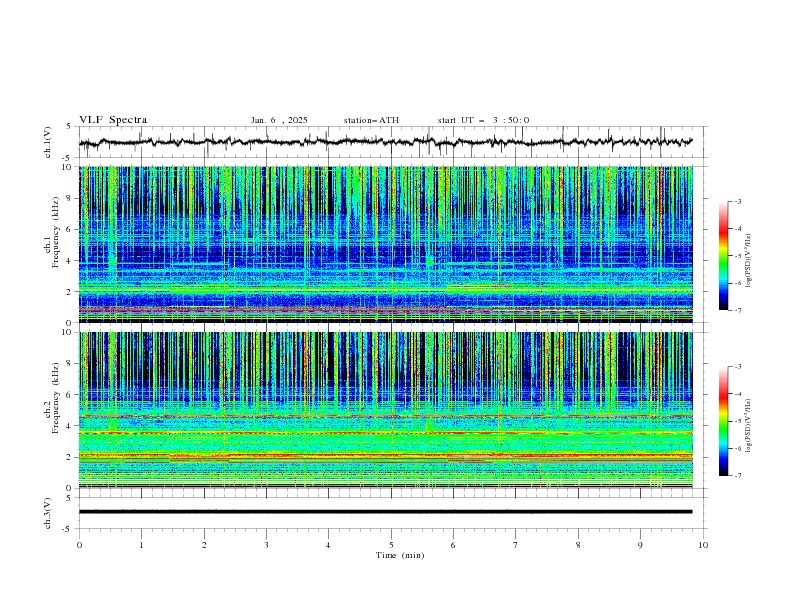Screen dimensions: 792x612
Task: Click the ch.2 spectrogram color scale bar
Action: (x=724, y=421)
